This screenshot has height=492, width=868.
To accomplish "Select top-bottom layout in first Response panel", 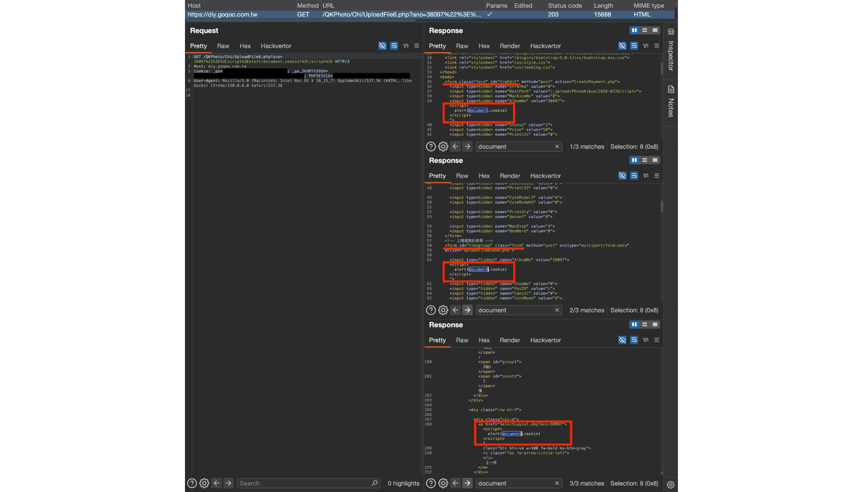I will point(645,30).
